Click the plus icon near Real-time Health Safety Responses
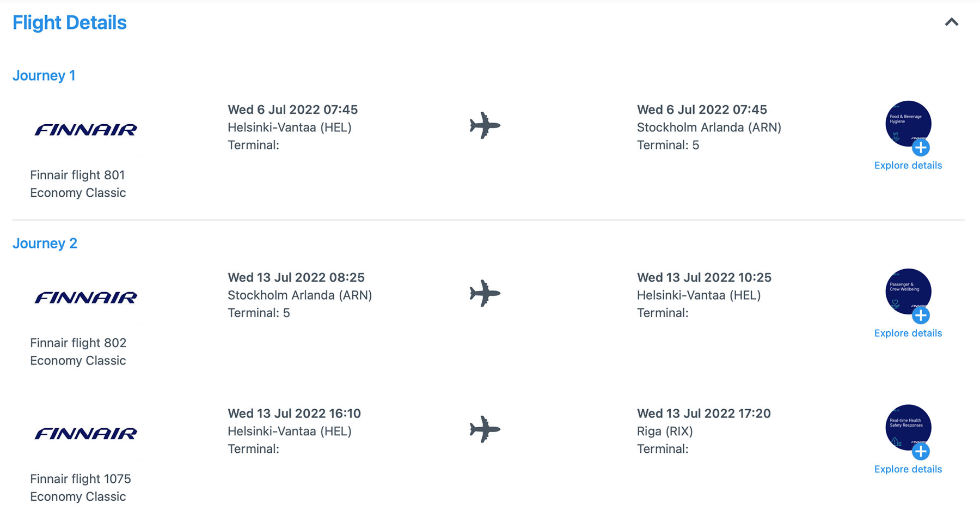The image size is (980, 522). pos(922,452)
